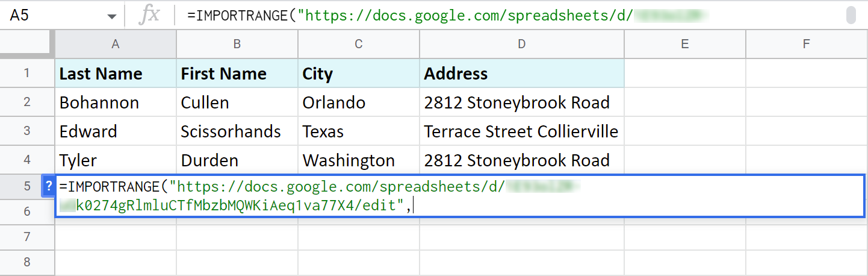Click the cell containing Tyler
The width and height of the screenshot is (868, 276).
coord(116,160)
